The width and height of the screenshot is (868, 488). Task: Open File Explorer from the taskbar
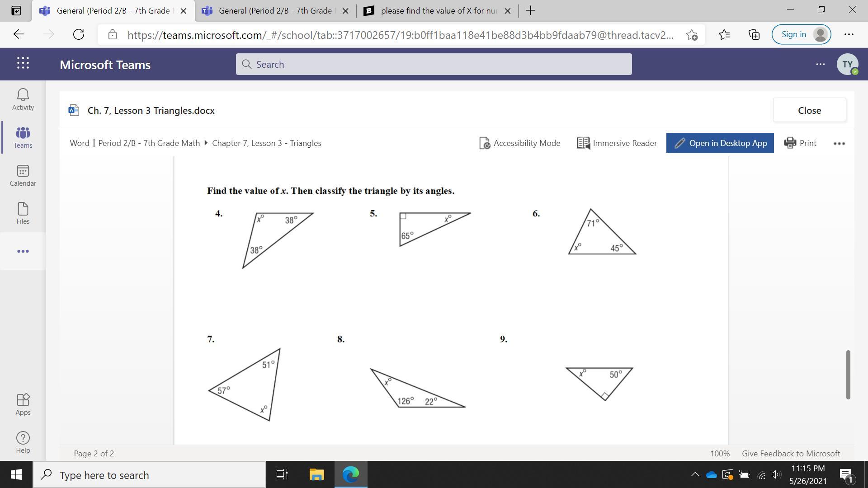click(x=316, y=474)
